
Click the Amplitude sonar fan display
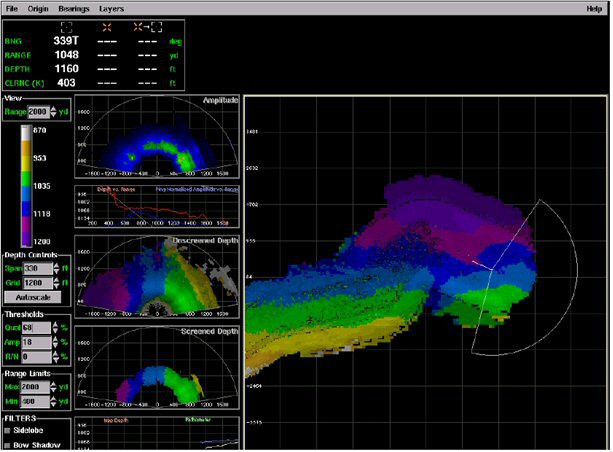157,136
